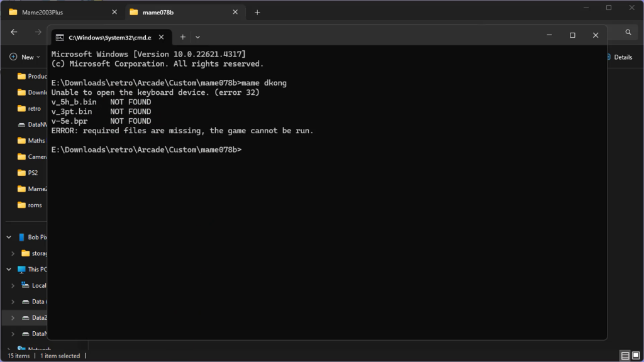The width and height of the screenshot is (644, 362).
Task: Close the terminal window
Action: point(596,35)
